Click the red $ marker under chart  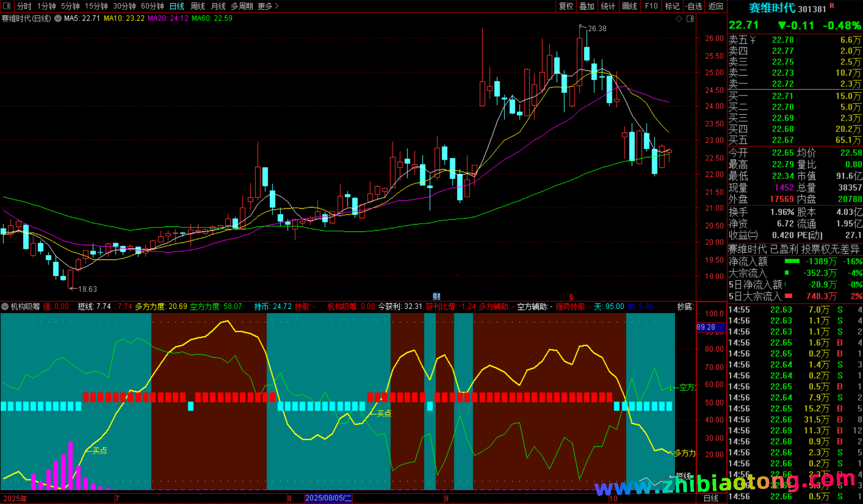[x=571, y=297]
